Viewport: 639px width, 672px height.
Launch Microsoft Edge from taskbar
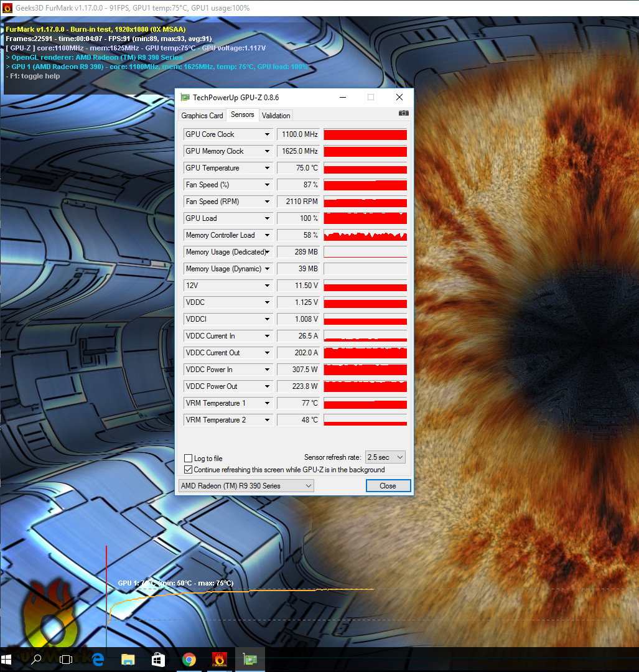[98, 659]
